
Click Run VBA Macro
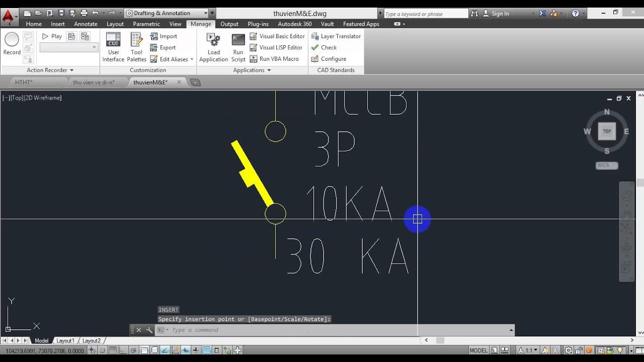(274, 59)
